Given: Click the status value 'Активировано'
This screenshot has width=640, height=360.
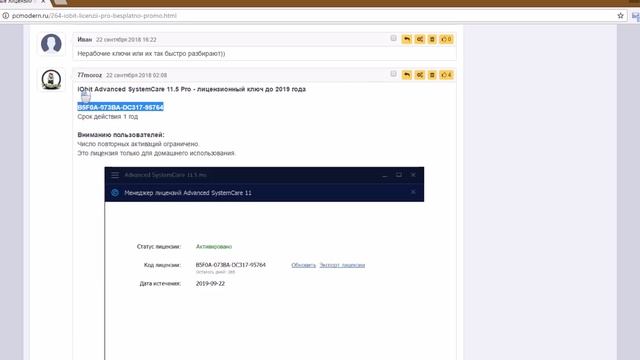Looking at the screenshot, I should coord(214,247).
